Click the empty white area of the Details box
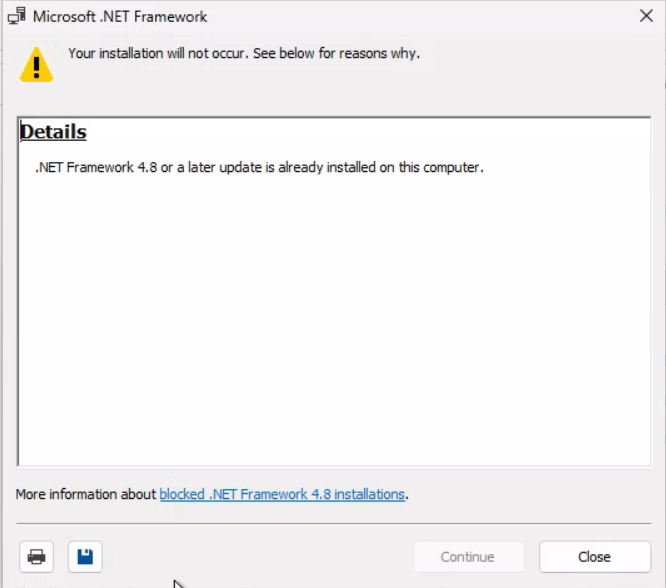The image size is (666, 588). 330,320
